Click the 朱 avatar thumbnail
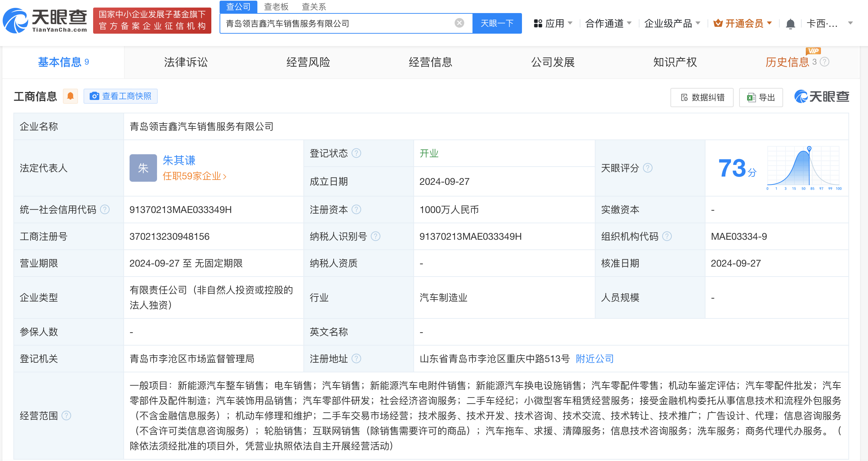Screen dimensions: 868x461 point(143,168)
